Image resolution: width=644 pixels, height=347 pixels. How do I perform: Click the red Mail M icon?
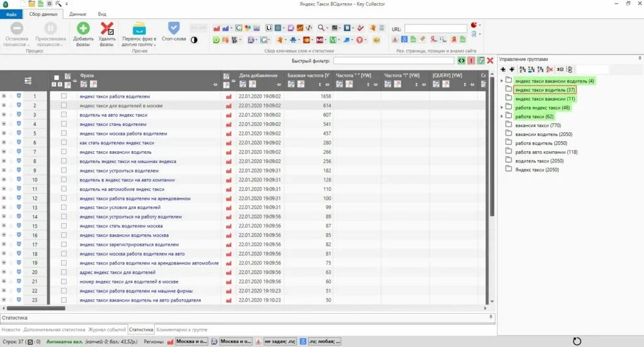319,40
